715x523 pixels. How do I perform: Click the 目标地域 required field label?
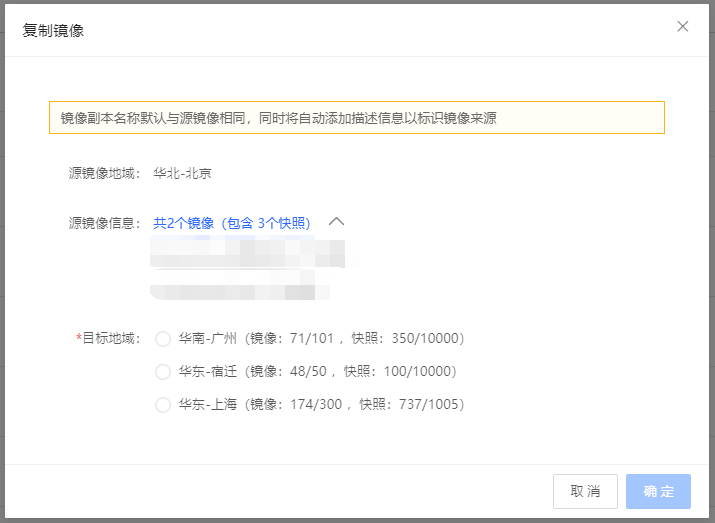coord(109,338)
